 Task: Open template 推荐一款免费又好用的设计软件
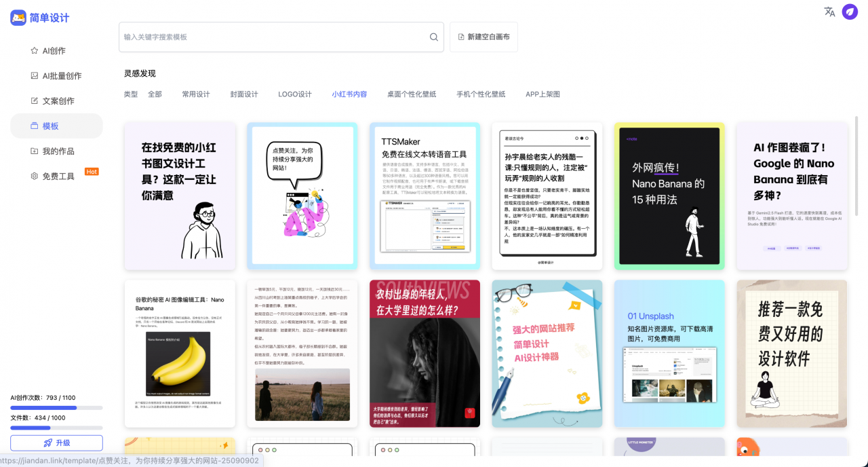(x=792, y=354)
